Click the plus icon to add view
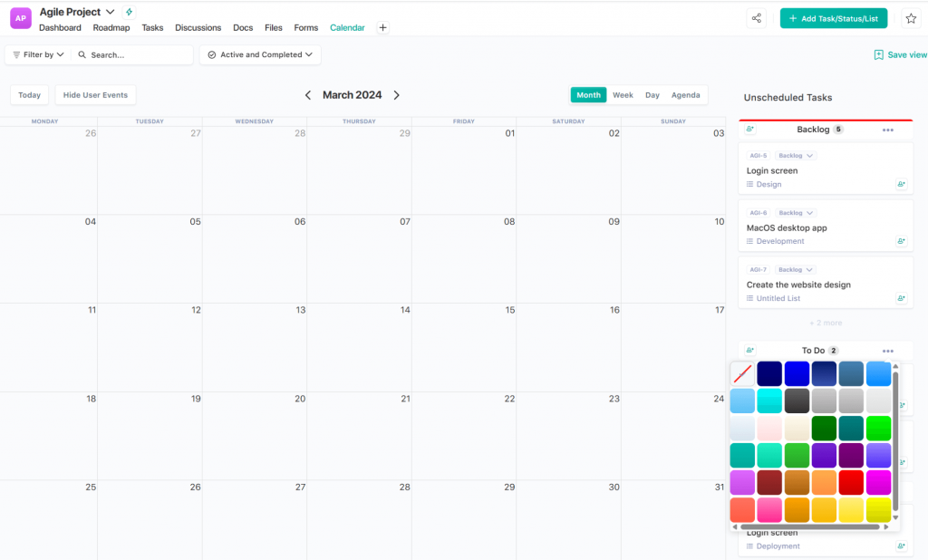 click(x=382, y=28)
